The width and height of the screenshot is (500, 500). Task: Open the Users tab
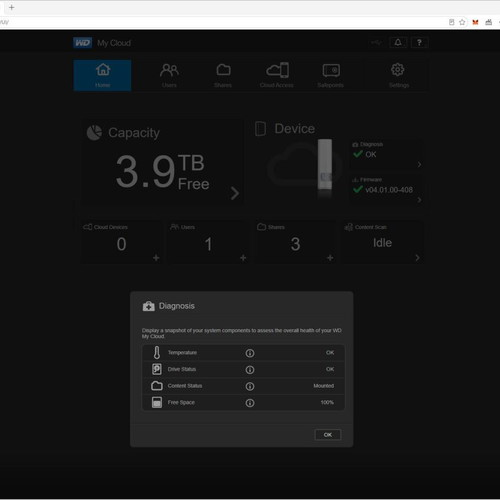click(169, 75)
